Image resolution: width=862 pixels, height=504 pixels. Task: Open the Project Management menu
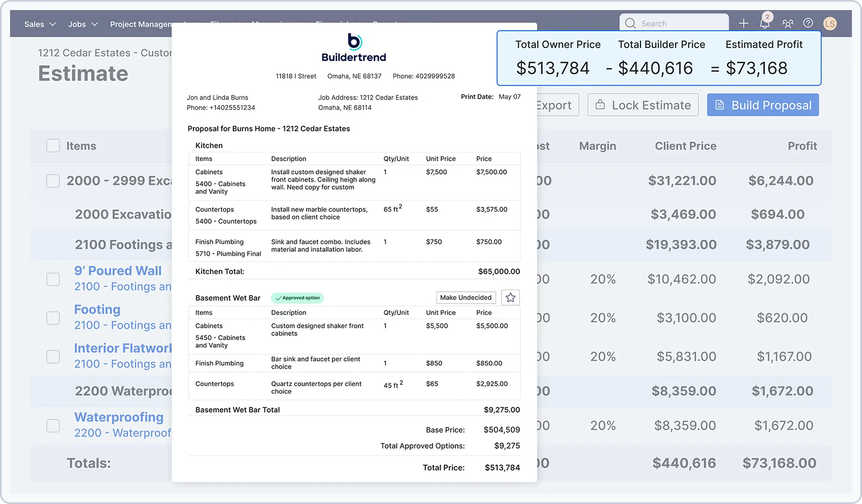141,24
